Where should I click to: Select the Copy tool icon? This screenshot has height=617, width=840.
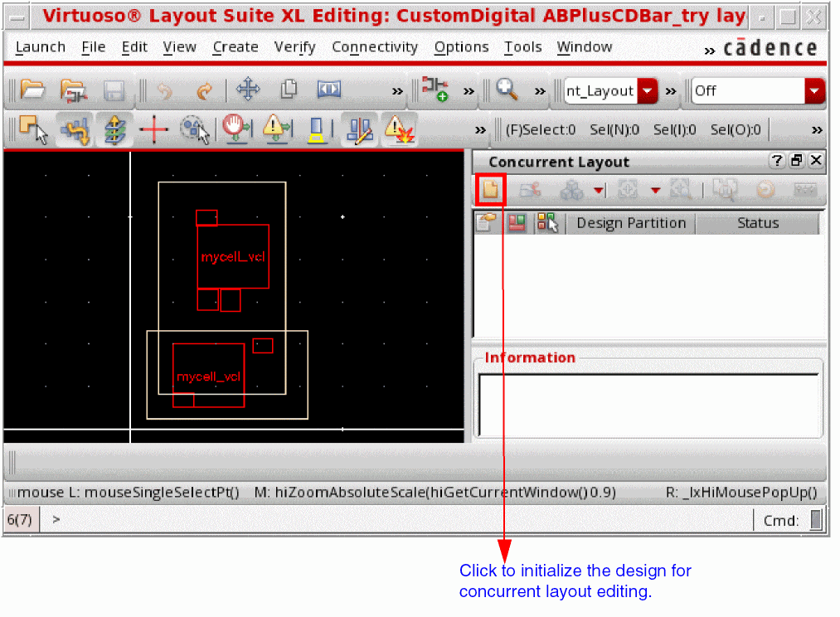click(289, 89)
